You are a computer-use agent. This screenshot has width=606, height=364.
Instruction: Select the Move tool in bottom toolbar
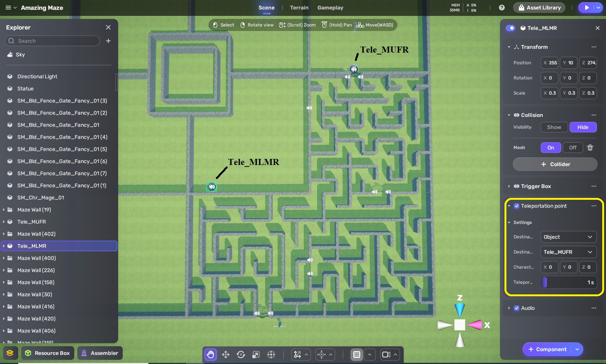[x=226, y=355]
